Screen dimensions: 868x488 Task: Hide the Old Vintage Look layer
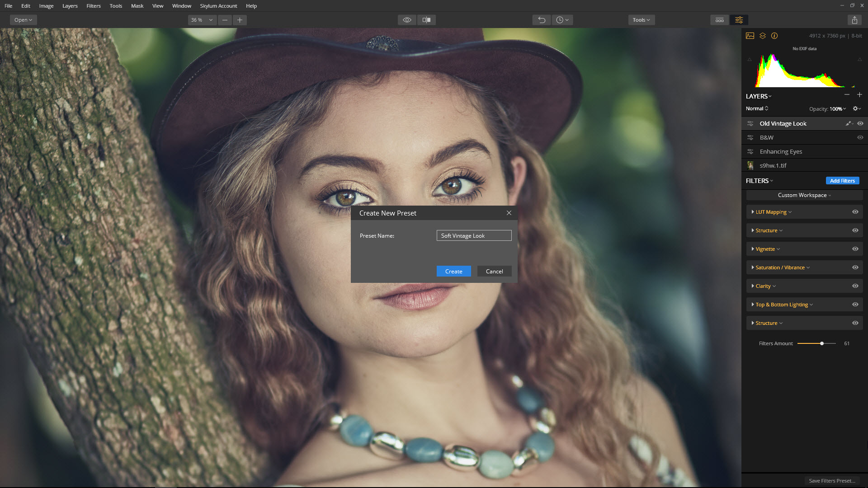click(x=860, y=123)
